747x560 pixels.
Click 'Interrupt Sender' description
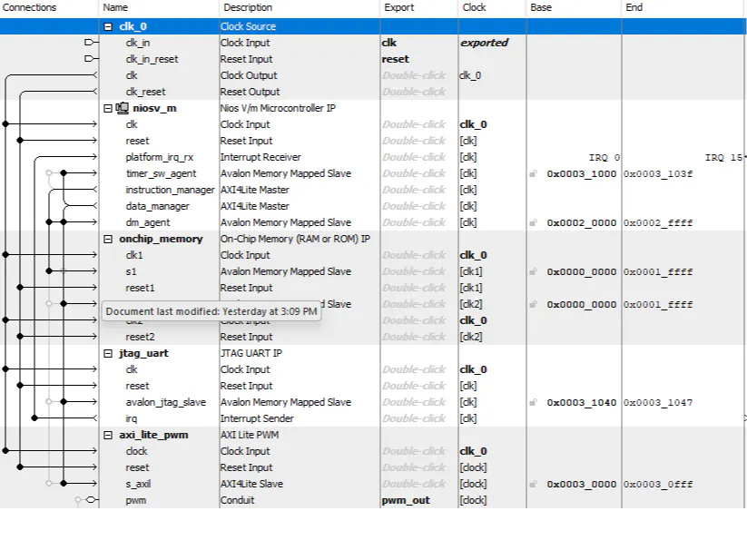pos(257,418)
